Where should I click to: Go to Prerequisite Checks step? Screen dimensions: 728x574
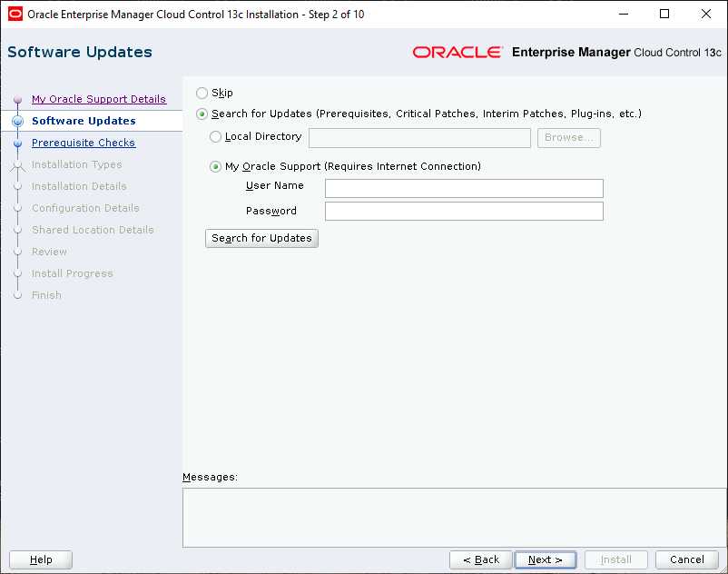[84, 143]
